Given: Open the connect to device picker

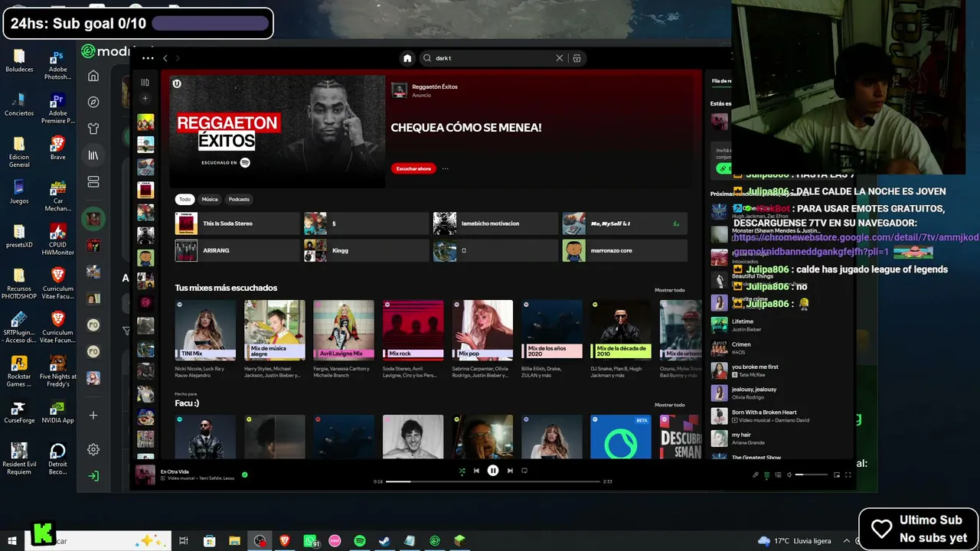Looking at the screenshot, I should 778,474.
